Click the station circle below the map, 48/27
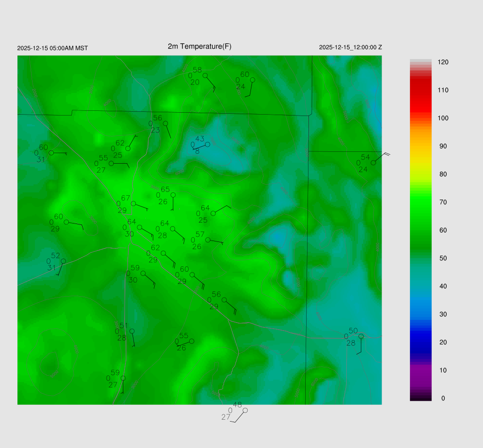Screen dimensions: 483x448 pos(245,410)
